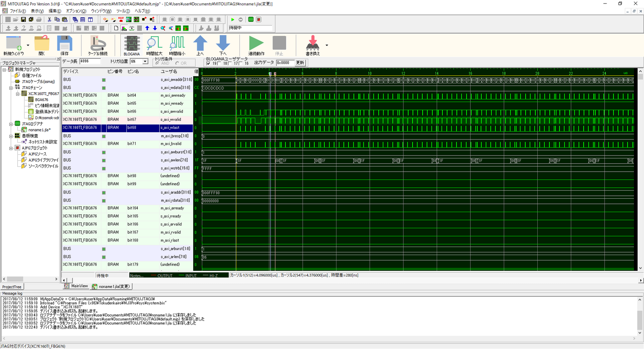The image size is (644, 349).
Task: Enable BLOGANA user data checkbox 16
Action: pos(241,63)
